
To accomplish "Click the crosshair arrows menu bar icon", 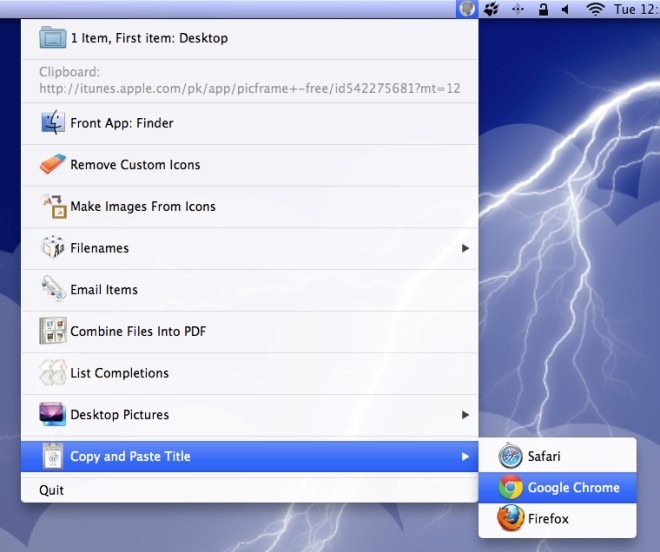I will [518, 9].
